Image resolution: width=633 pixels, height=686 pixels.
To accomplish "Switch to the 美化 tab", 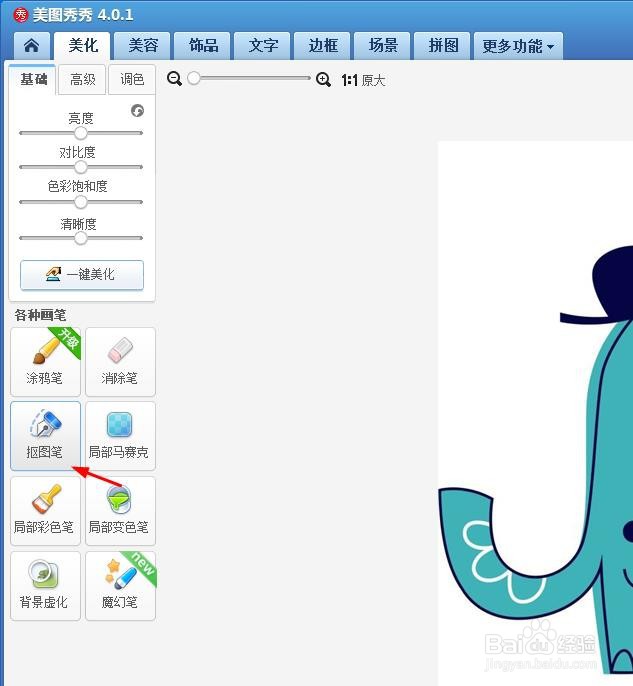I will (82, 46).
